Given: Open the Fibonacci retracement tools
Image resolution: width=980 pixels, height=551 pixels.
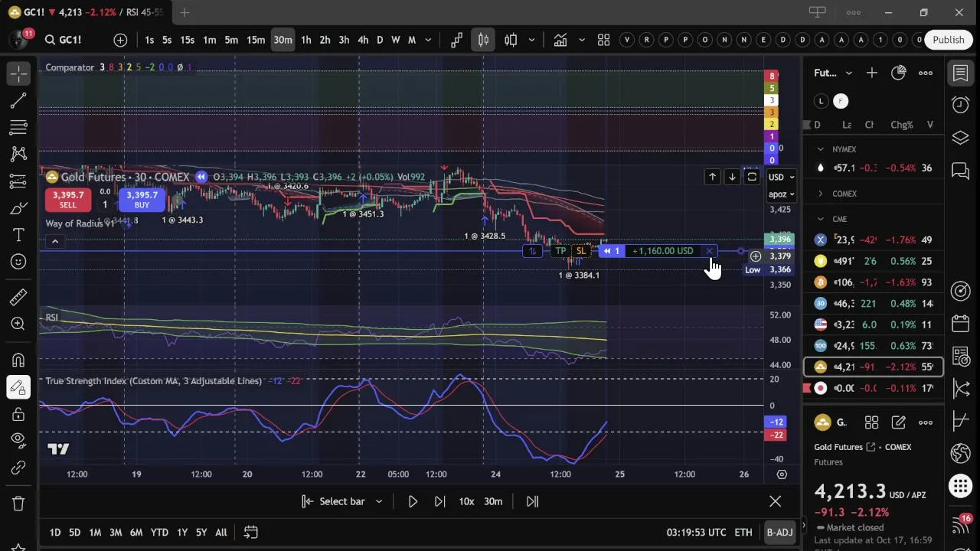Looking at the screenshot, I should pyautogui.click(x=18, y=127).
